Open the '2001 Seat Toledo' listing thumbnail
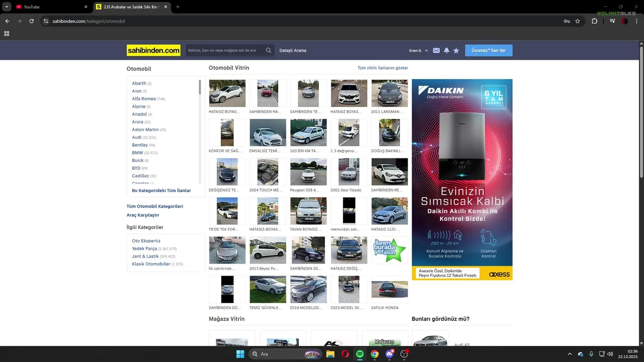Viewport: 644px width, 362px height. (x=349, y=172)
